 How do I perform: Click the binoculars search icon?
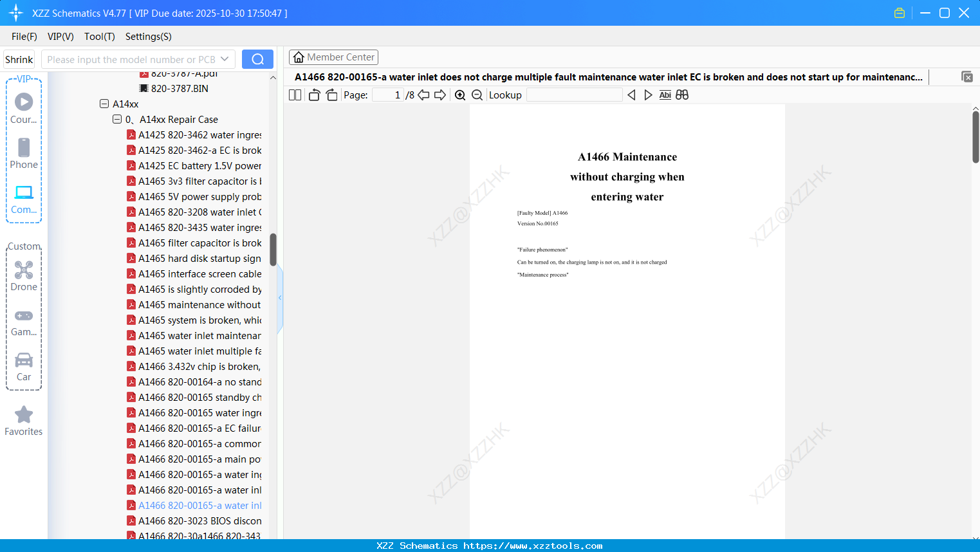682,95
